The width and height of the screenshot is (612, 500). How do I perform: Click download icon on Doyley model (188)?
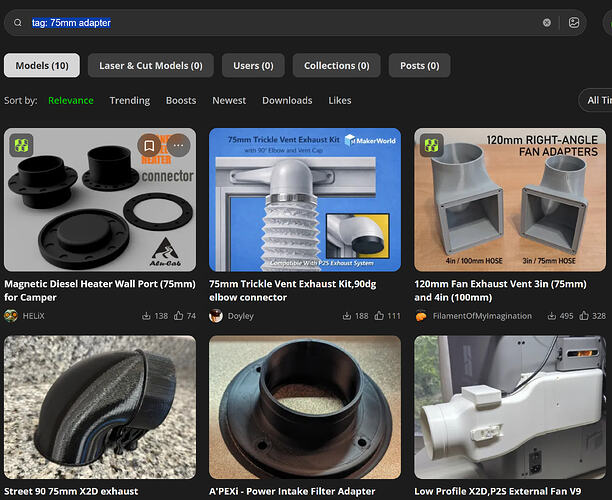point(347,316)
